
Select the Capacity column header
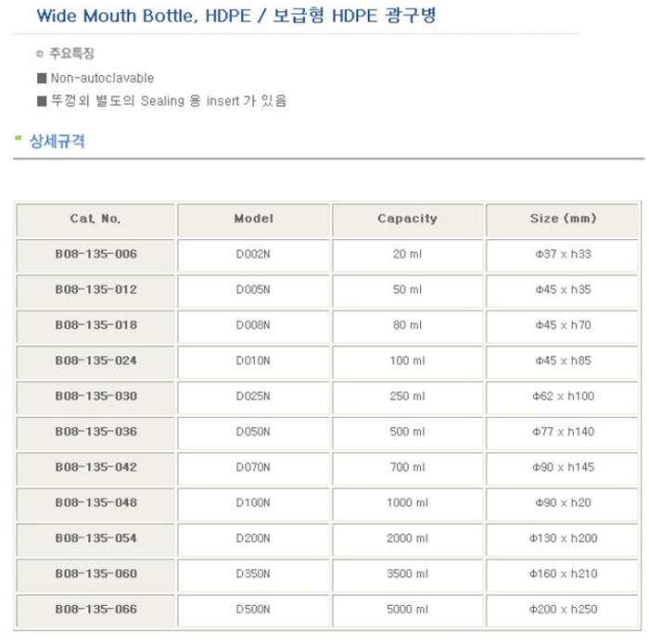tap(407, 219)
